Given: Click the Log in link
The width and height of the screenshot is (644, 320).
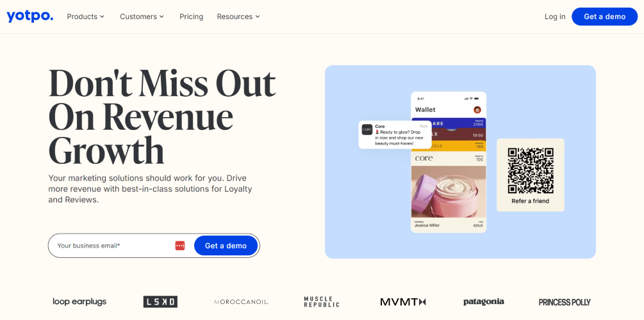Looking at the screenshot, I should [555, 17].
